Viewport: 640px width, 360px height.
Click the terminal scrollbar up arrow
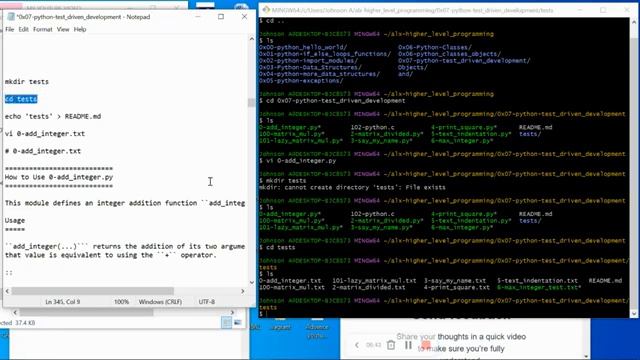click(633, 22)
